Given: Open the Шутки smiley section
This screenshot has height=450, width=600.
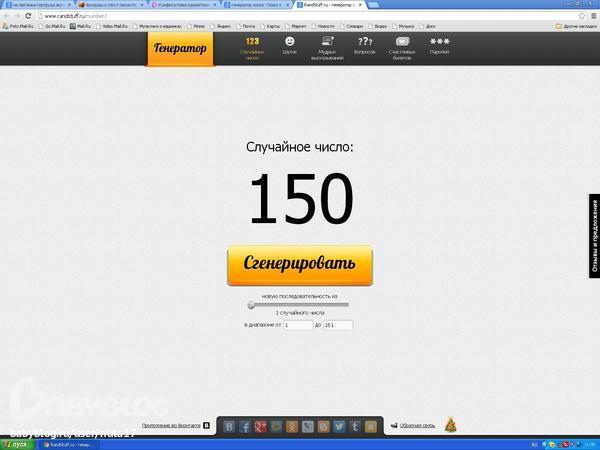Looking at the screenshot, I should click(x=290, y=46).
